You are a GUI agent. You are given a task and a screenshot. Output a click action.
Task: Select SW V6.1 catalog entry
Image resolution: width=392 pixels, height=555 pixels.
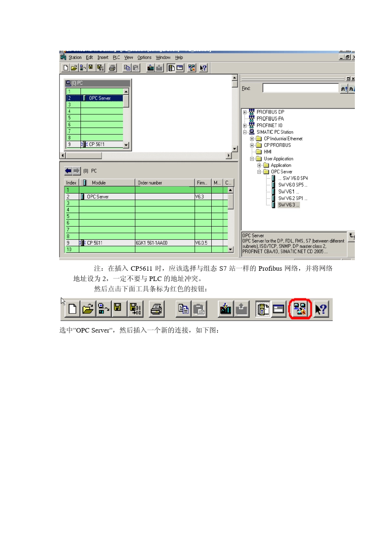coord(288,191)
